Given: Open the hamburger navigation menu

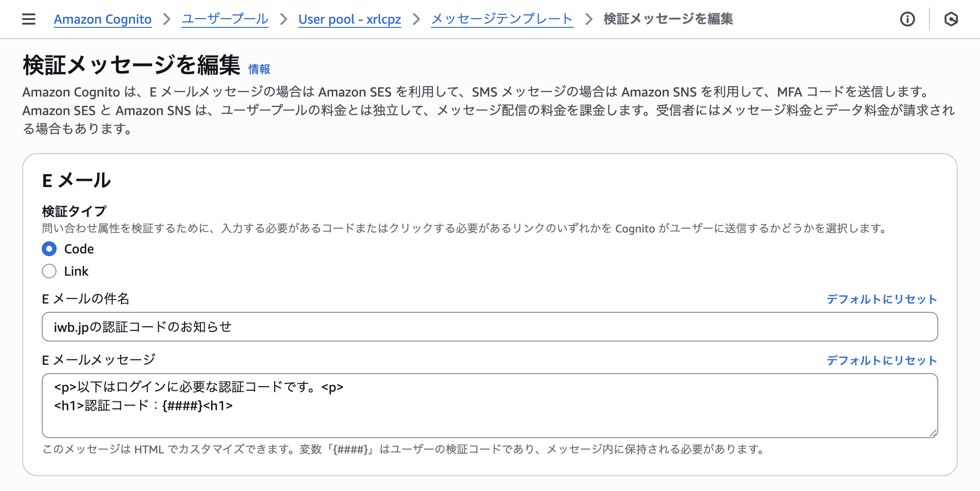Looking at the screenshot, I should (29, 19).
